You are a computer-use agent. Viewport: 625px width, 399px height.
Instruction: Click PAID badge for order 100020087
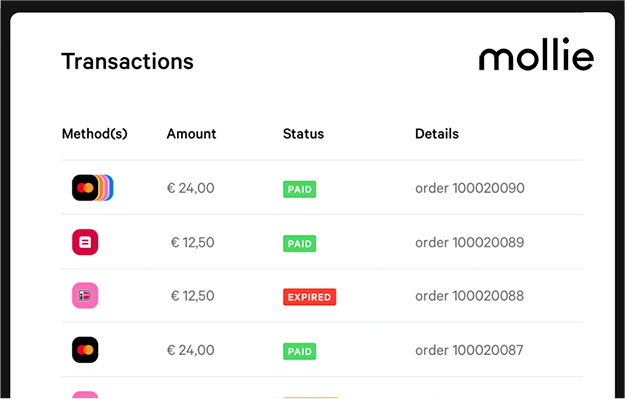[299, 351]
